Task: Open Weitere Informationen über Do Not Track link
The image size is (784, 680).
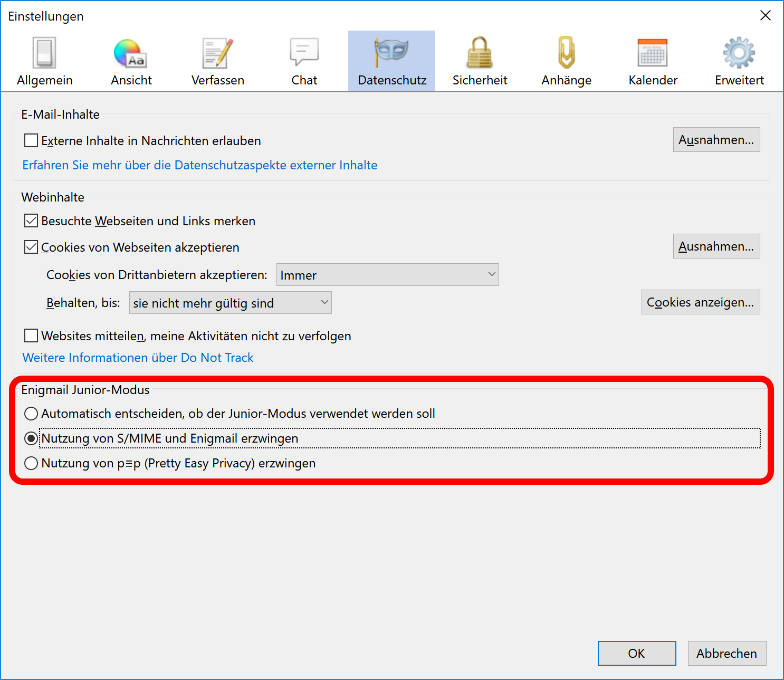Action: pos(138,358)
